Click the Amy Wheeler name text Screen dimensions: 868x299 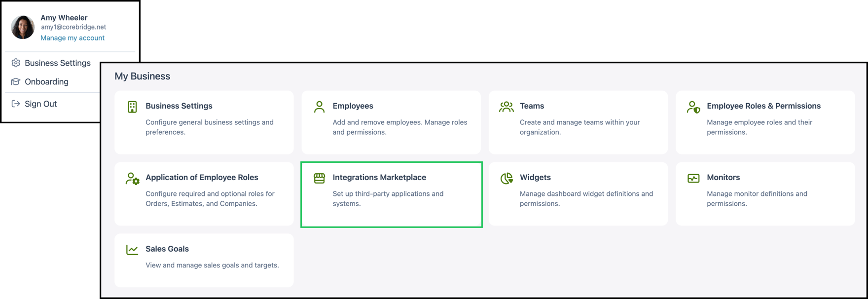point(64,18)
